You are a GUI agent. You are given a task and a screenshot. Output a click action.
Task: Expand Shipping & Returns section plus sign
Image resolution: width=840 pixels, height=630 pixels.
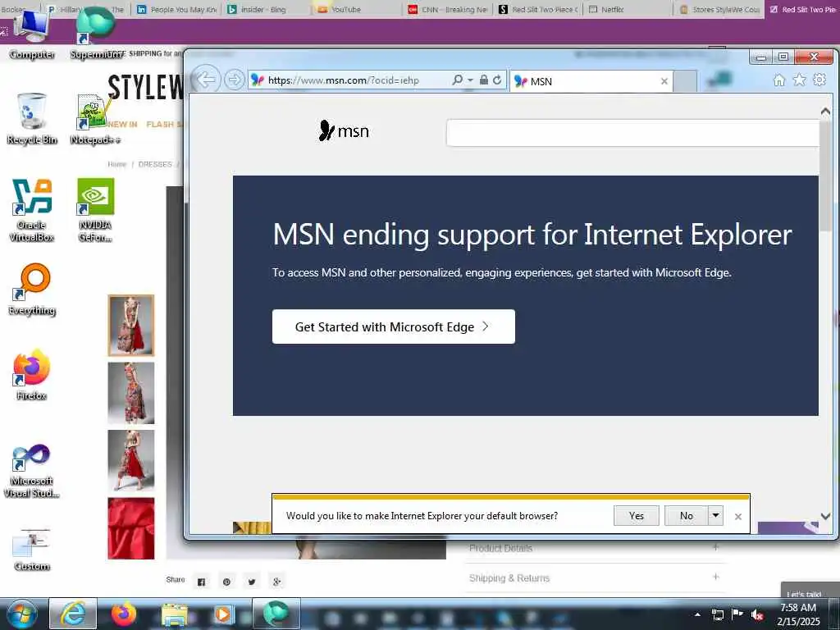coord(715,577)
